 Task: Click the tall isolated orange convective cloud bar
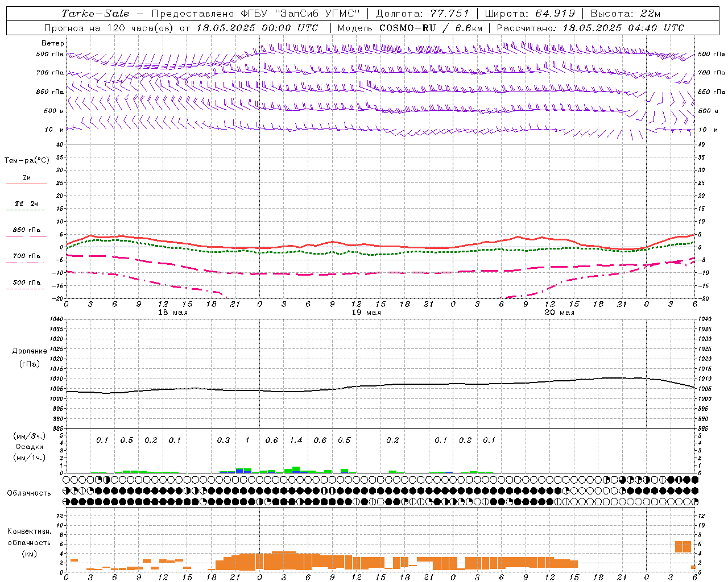pyautogui.click(x=683, y=546)
